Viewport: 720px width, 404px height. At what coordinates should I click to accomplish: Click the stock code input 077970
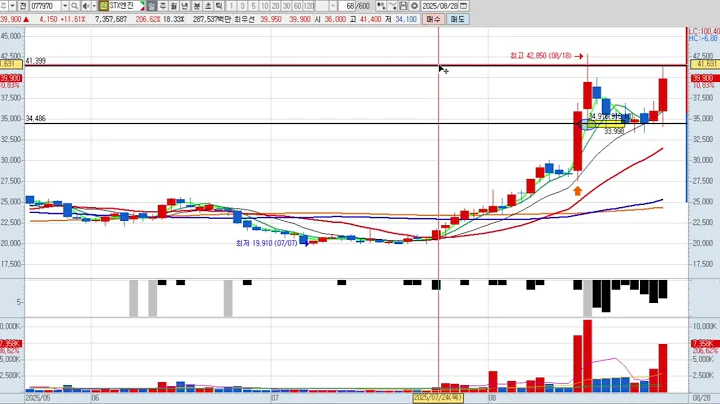point(46,6)
